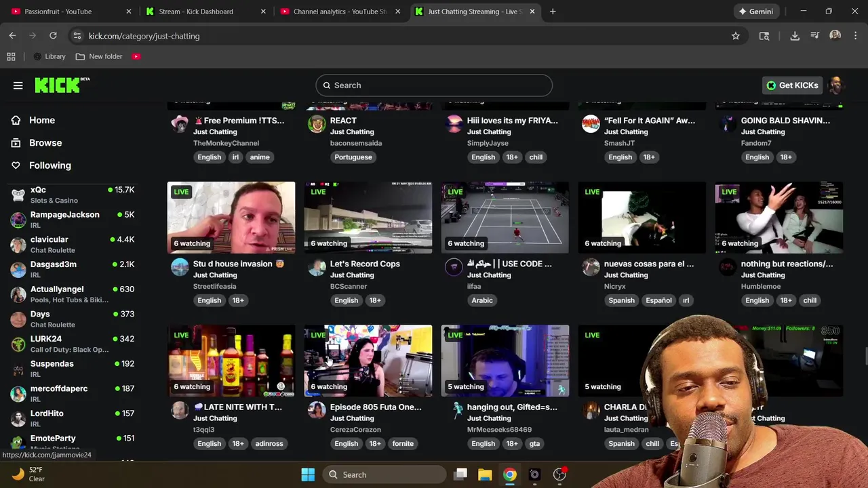Open RampageJackson channel in sidebar
This screenshot has width=868, height=488.
coord(73,220)
